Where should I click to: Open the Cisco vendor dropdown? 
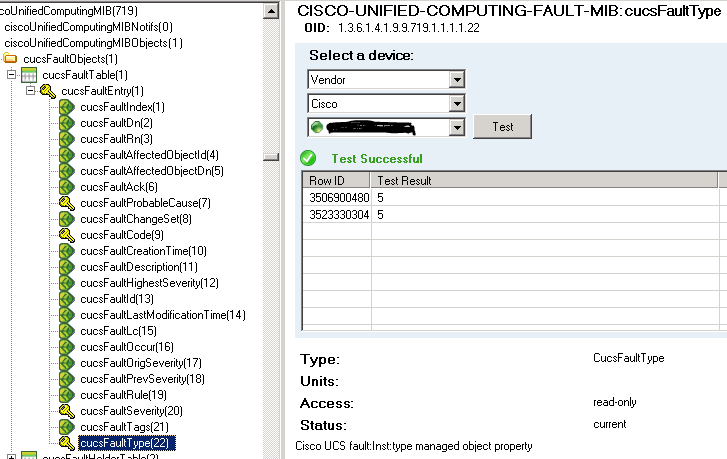[457, 103]
